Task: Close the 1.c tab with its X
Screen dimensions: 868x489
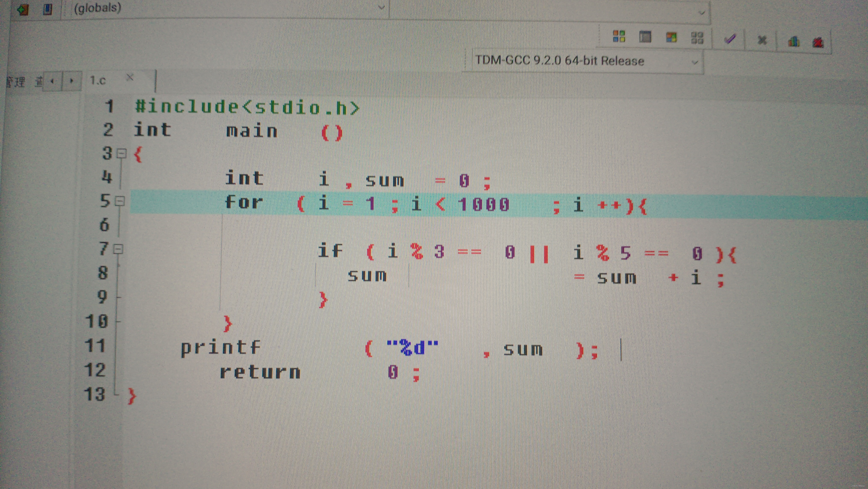Action: (x=130, y=78)
